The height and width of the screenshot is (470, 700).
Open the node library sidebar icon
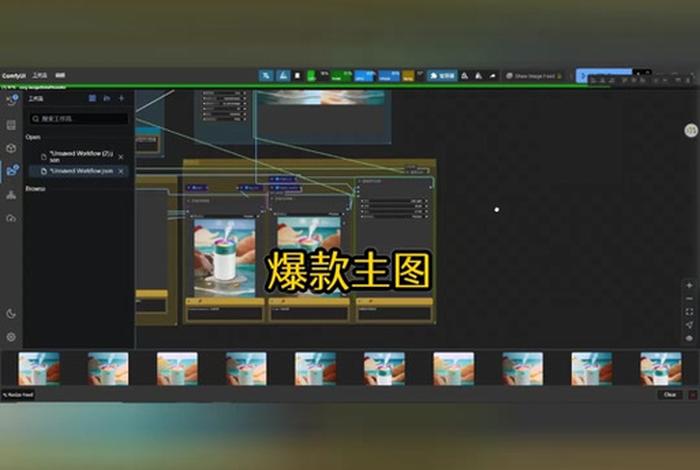pyautogui.click(x=11, y=125)
